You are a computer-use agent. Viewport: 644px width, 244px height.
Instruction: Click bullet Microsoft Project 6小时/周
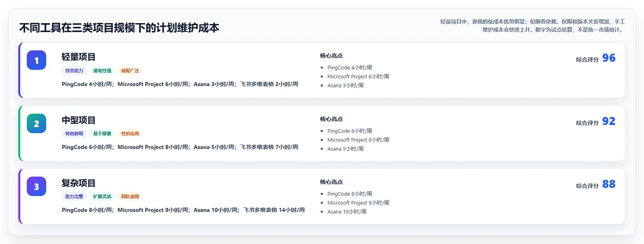358,77
